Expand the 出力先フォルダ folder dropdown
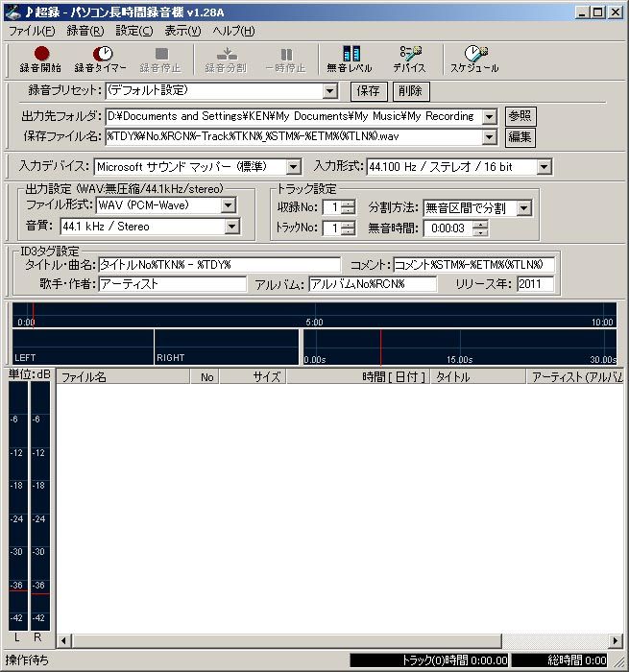 pos(489,116)
